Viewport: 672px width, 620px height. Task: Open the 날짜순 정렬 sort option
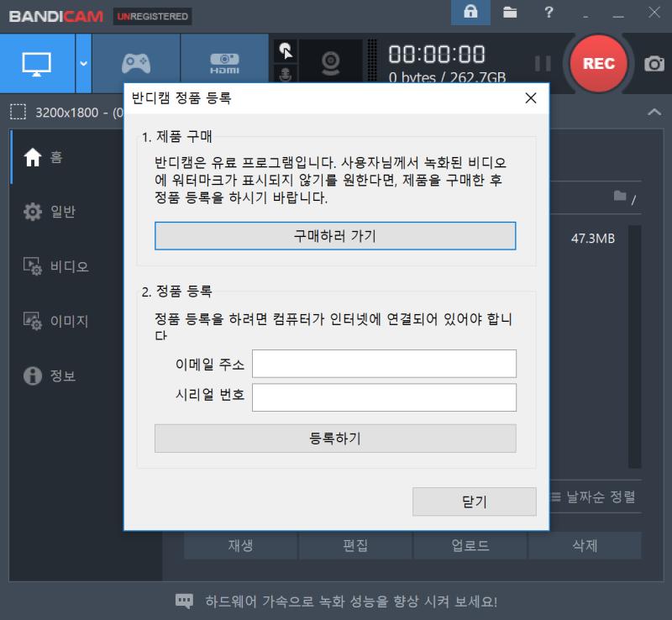pos(593,497)
